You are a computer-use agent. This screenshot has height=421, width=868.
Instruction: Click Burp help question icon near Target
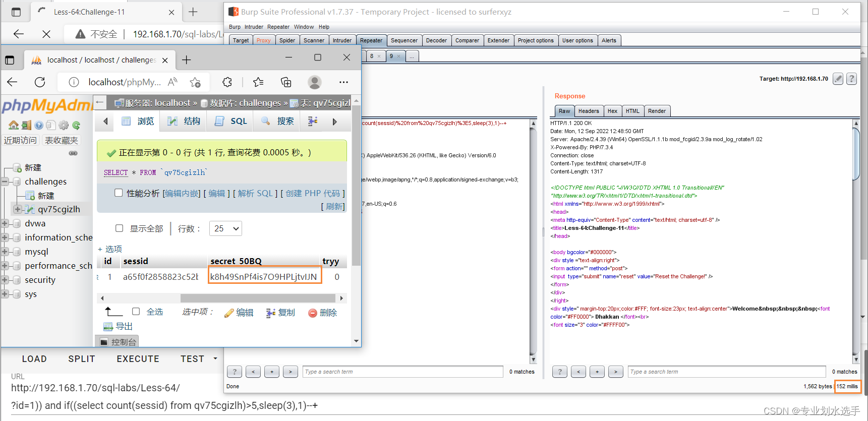(851, 79)
